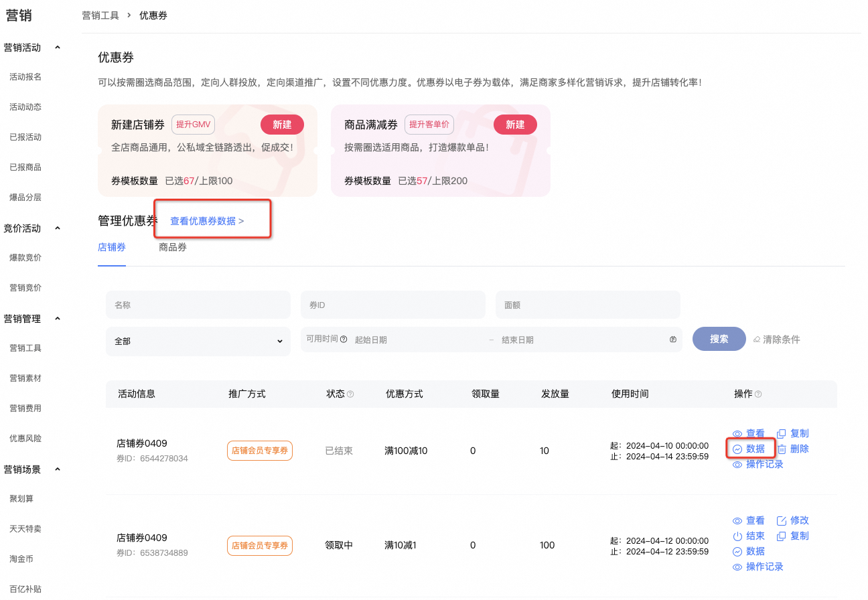Click the 领取中 status text
Viewport: 868px width, 600px height.
pyautogui.click(x=339, y=545)
